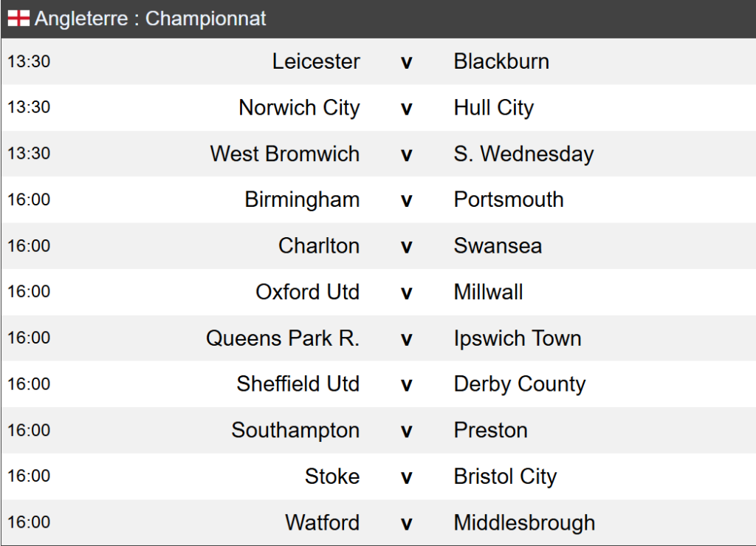756x546 pixels.
Task: Select Ipswich Town team name
Action: click(518, 338)
